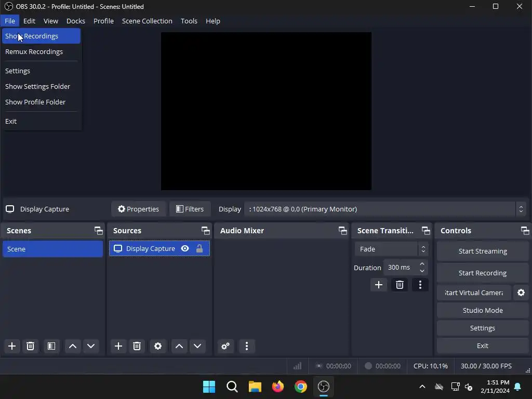Open the Help menu

tap(212, 21)
